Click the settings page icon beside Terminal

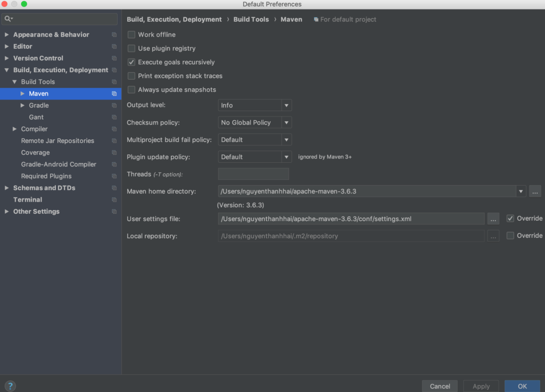[113, 199]
